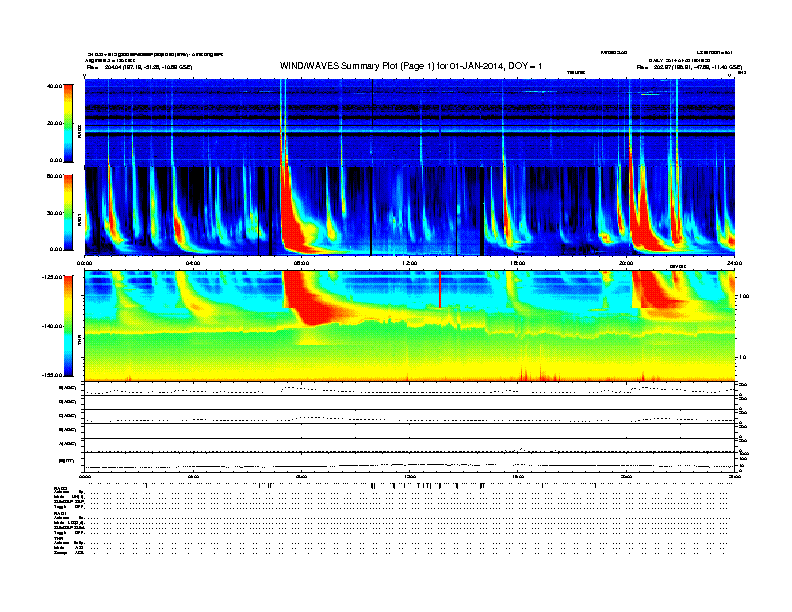This screenshot has height=612, width=792.
Task: Click the 30.00 label on RAD1 scale
Action: pos(55,213)
